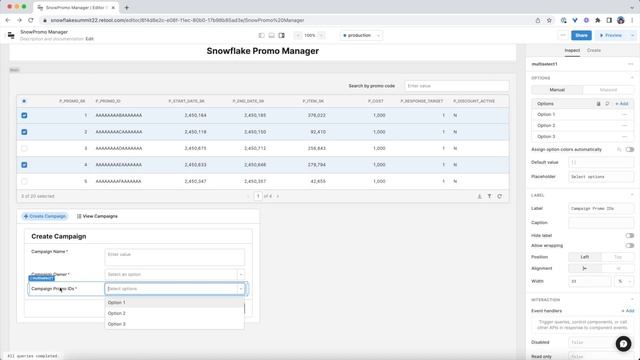Add a new option with + Add
640x360 pixels.
click(x=622, y=104)
